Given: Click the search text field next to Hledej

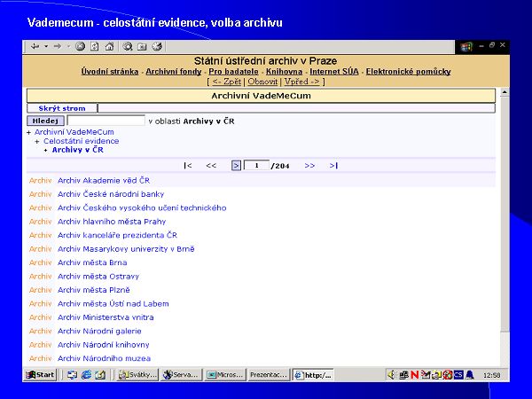Looking at the screenshot, I should tap(106, 121).
